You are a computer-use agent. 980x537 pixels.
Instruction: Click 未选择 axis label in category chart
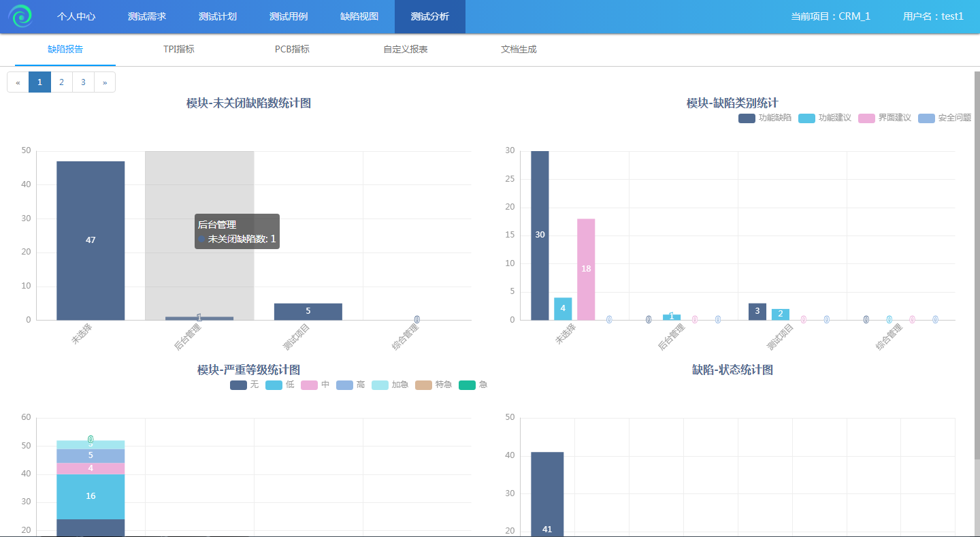point(566,334)
